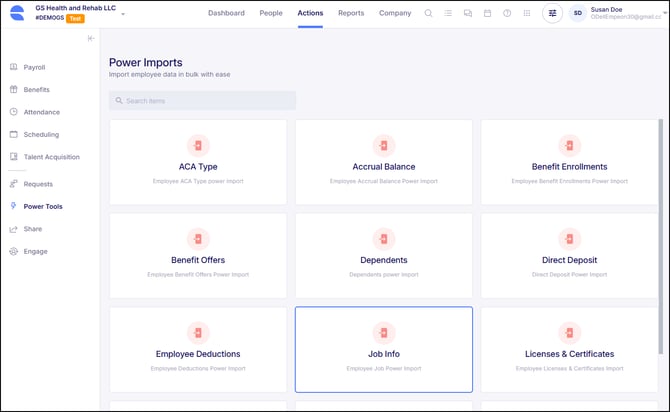Screen dimensions: 670x412
Task: Open the Dashboard tab
Action: pos(226,13)
